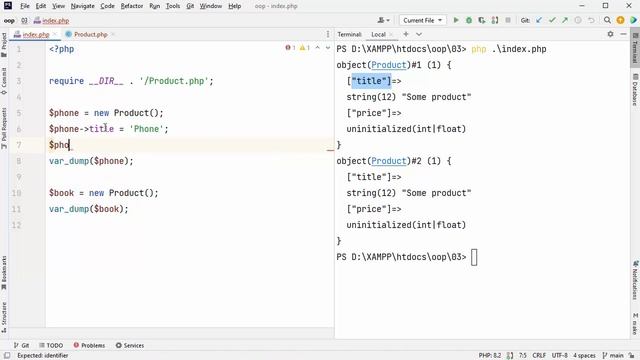Viewport: 640px width, 360px height.
Task: Go to next highlighted error down arrow
Action: click(x=328, y=48)
